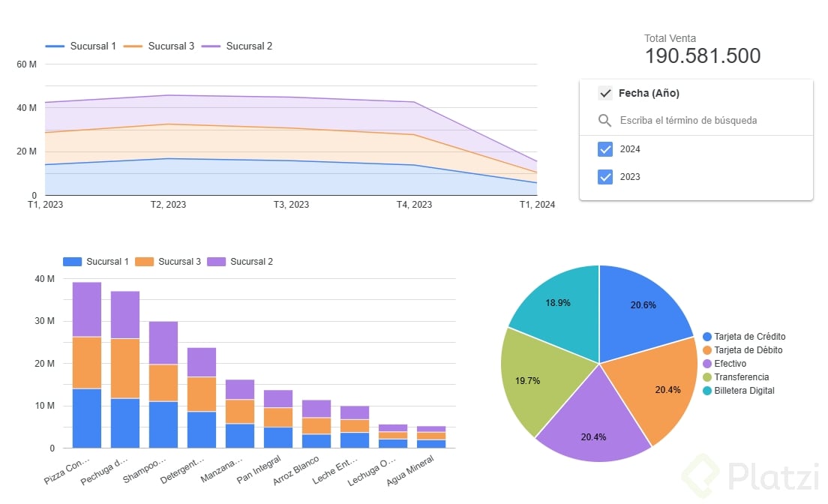The height and width of the screenshot is (504, 828).
Task: Click the 'T3, 2023' axis label
Action: click(x=292, y=205)
